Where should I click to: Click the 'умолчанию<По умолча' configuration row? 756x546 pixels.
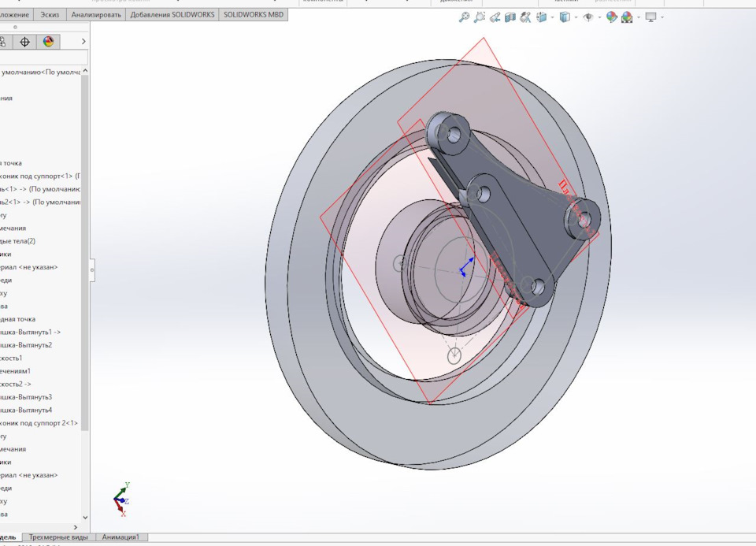pos(40,72)
